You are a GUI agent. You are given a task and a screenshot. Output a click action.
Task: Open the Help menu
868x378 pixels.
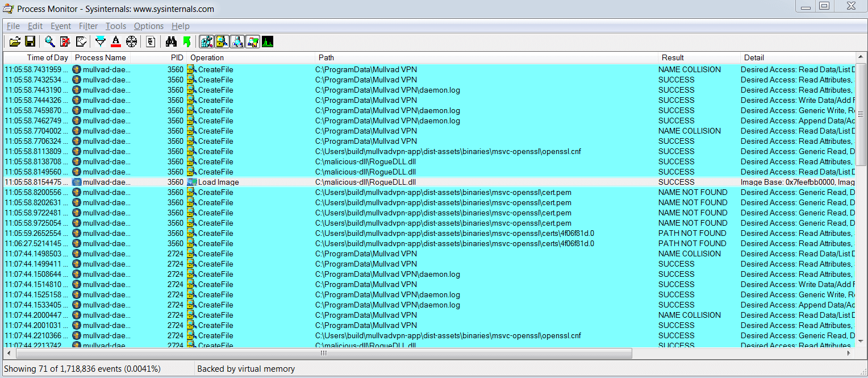point(181,26)
